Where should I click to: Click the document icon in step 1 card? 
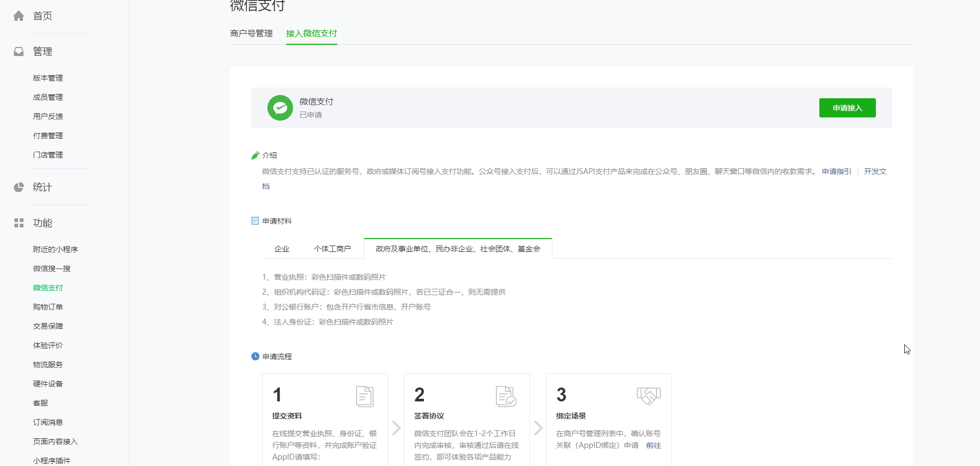365,397
